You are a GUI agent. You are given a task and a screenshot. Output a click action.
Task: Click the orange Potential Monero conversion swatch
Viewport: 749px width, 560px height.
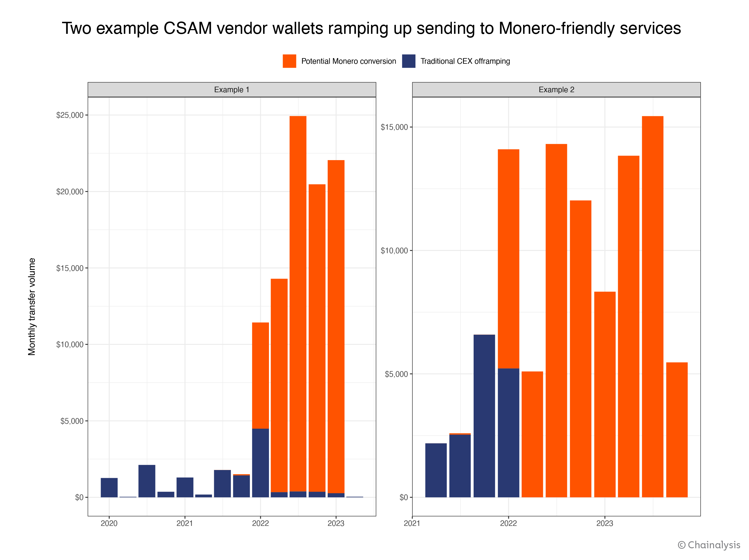point(289,61)
